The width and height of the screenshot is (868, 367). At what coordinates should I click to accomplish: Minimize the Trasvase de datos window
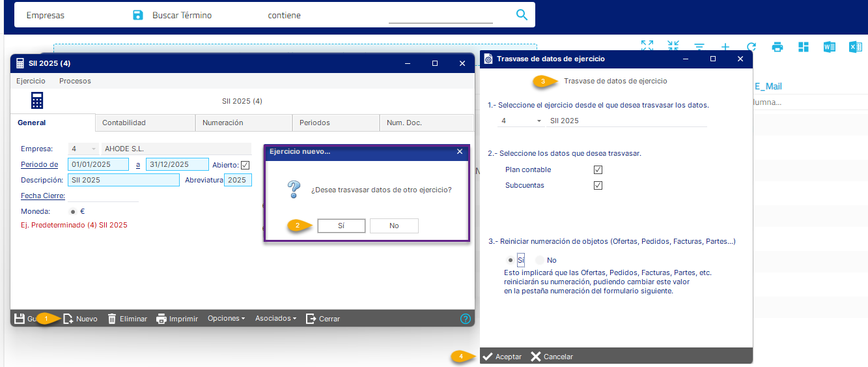[686, 59]
